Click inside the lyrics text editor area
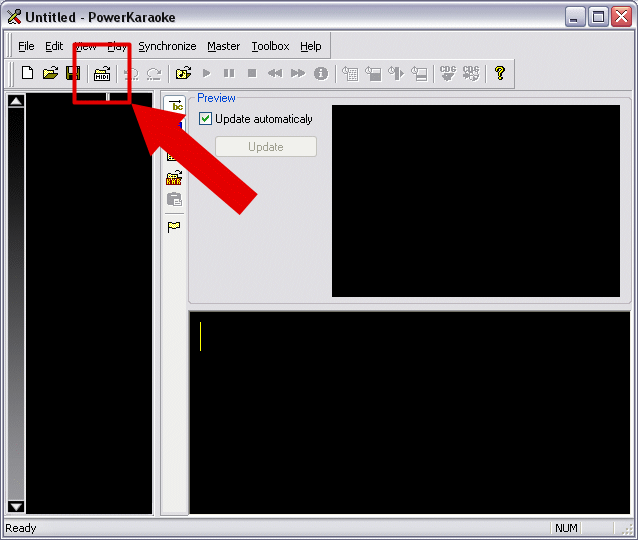 point(410,413)
